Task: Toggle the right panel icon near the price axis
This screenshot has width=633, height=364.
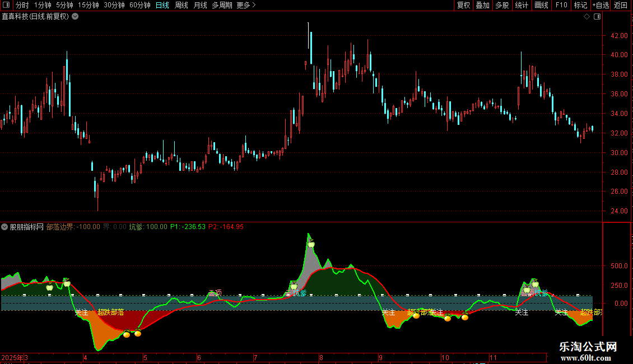Action: [x=597, y=17]
